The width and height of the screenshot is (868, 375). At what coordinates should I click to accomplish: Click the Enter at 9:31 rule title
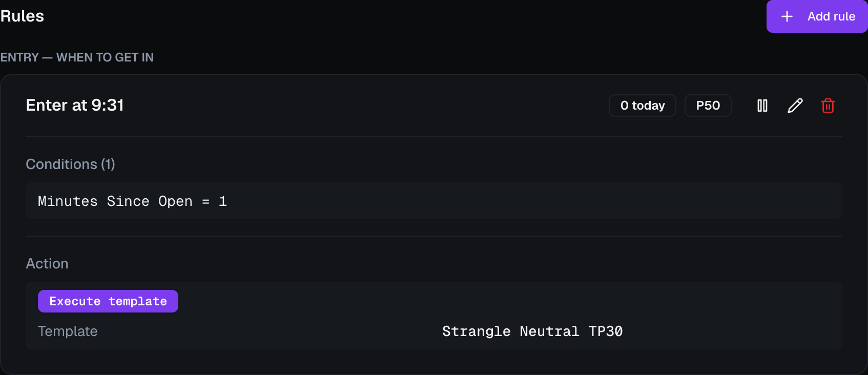75,105
